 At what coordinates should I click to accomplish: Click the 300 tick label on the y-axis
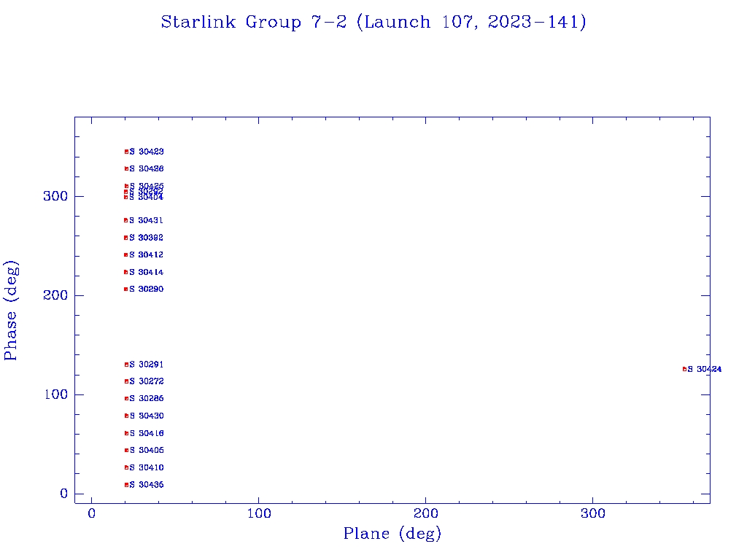click(58, 196)
